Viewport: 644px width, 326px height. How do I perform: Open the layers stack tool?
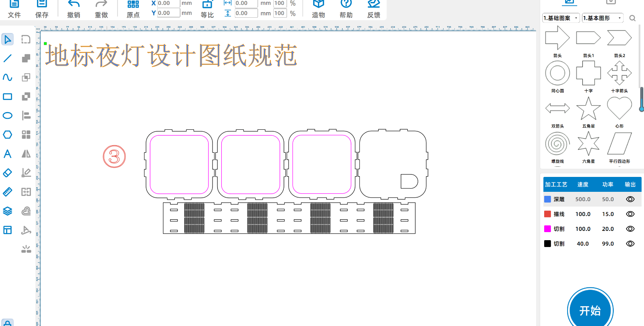(7, 211)
